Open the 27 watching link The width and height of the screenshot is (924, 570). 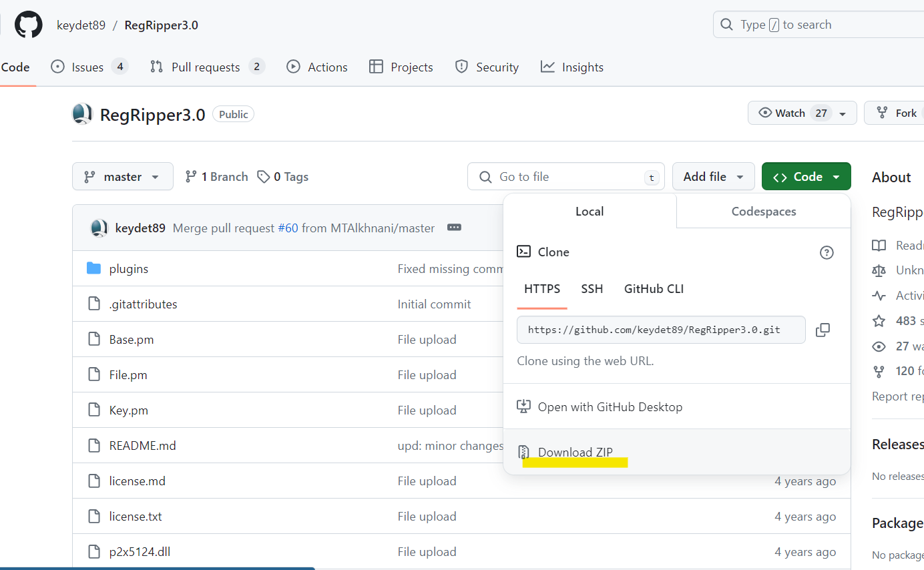point(909,346)
